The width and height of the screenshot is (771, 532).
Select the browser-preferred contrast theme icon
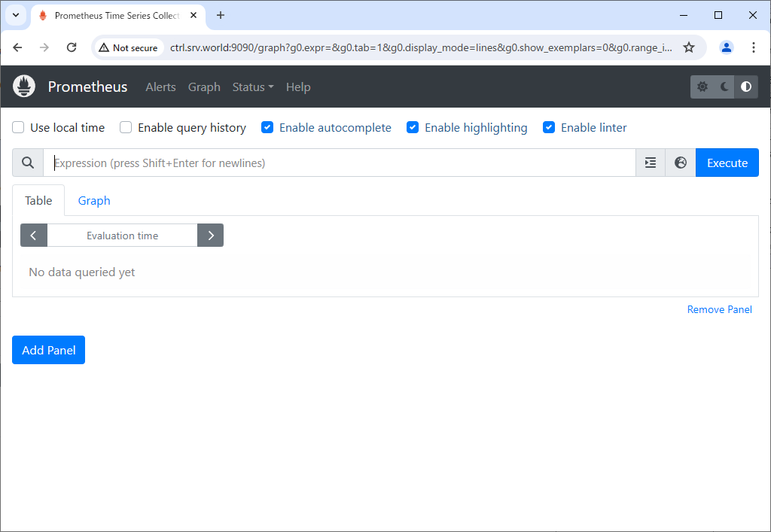point(746,87)
